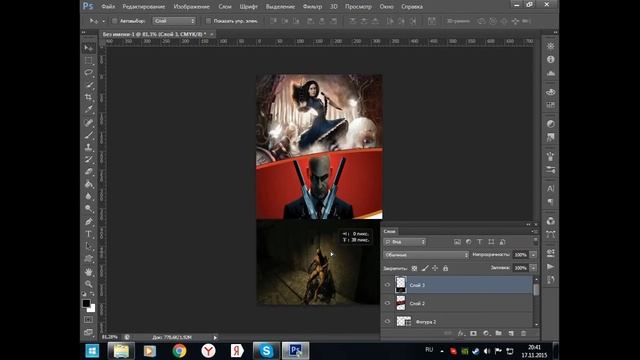
Task: Select the Eyedropper tool
Action: [x=89, y=110]
